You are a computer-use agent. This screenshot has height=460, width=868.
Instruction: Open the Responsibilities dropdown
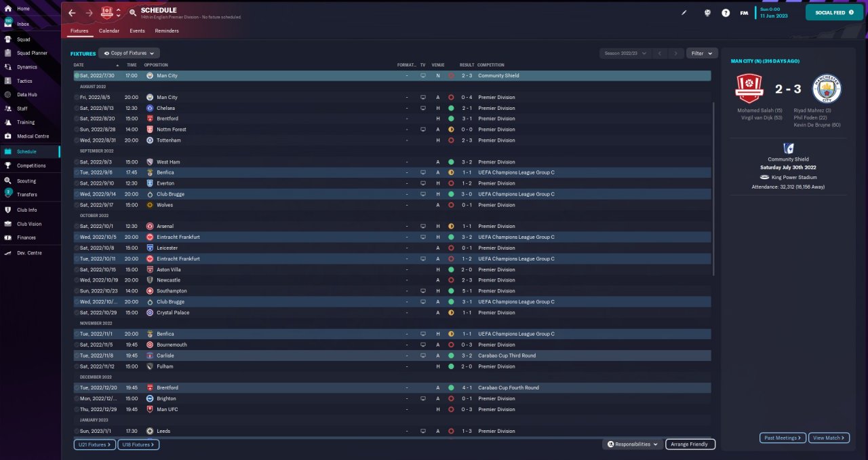pos(633,444)
